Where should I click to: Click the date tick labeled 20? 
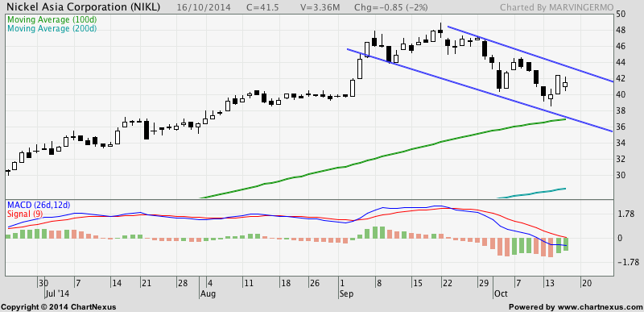coord(586,283)
